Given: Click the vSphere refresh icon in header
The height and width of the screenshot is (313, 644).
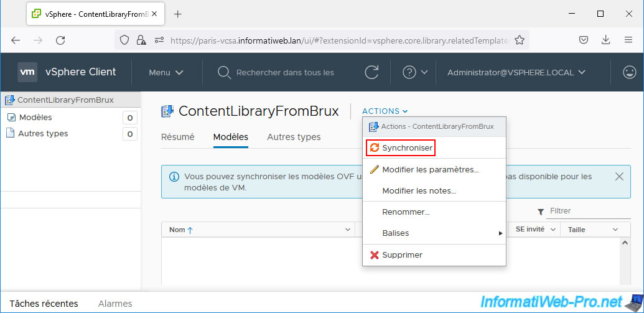Looking at the screenshot, I should coord(371,72).
